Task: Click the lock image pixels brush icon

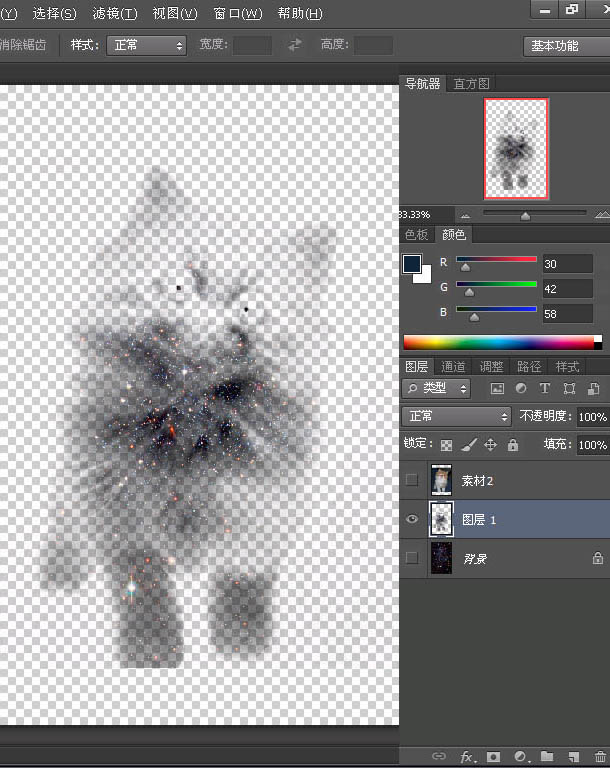Action: (469, 445)
